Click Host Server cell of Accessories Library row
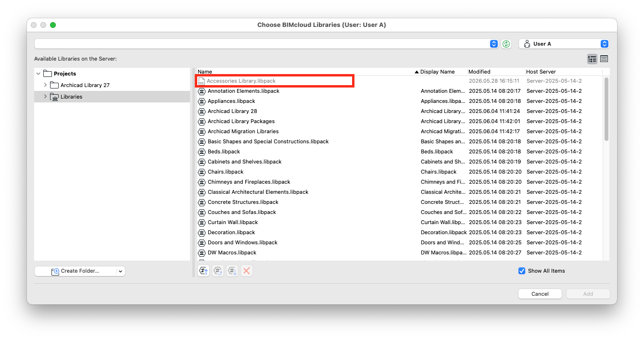This screenshot has height=340, width=644. click(554, 81)
